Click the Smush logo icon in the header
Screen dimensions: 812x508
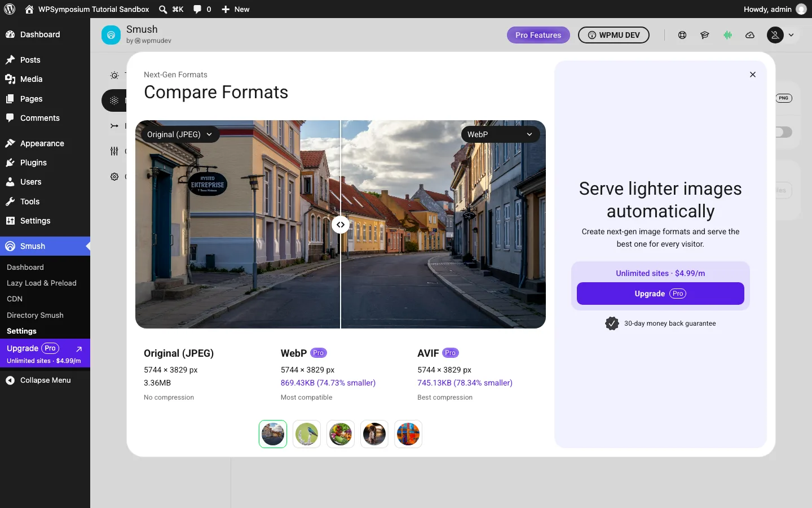[x=111, y=35]
